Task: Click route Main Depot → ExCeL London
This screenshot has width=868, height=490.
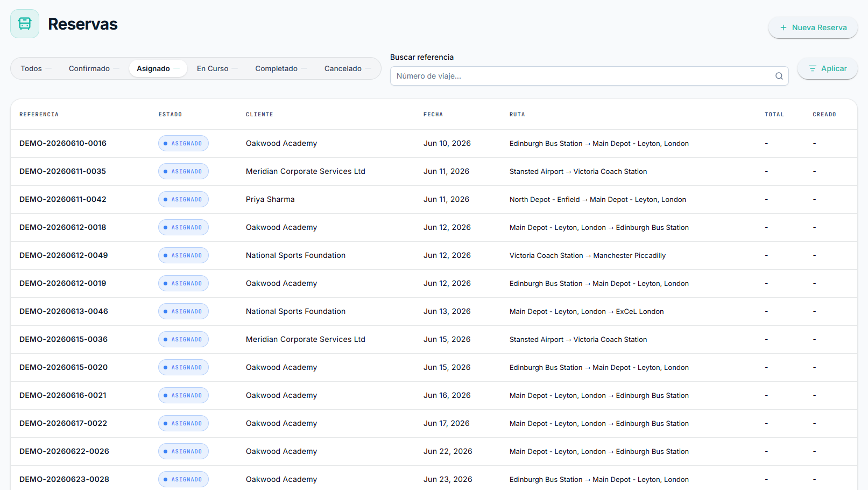Action: pos(587,311)
